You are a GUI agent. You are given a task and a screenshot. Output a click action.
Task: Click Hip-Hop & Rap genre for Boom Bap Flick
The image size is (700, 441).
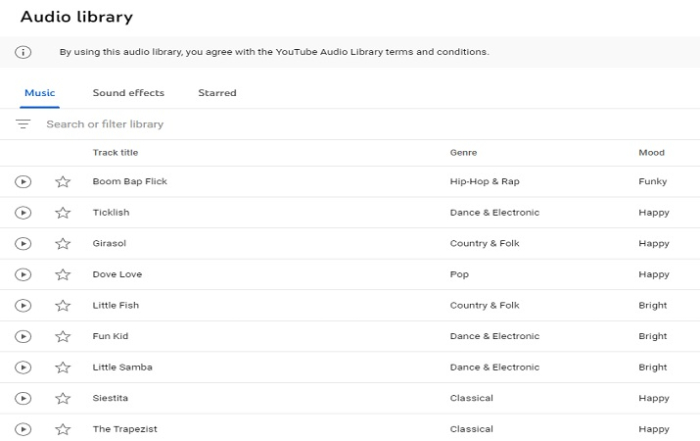click(485, 182)
